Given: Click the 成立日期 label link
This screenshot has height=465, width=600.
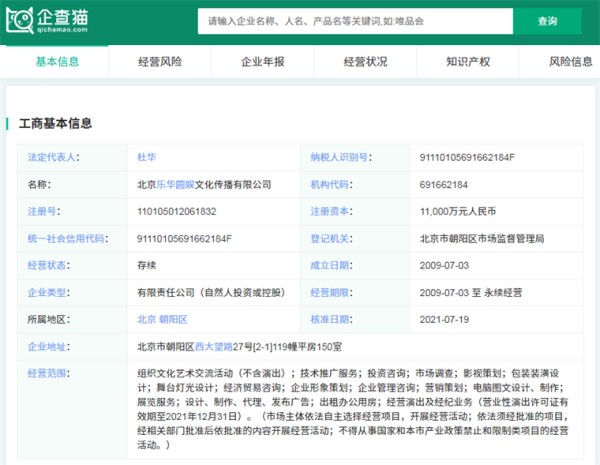Looking at the screenshot, I should [329, 265].
